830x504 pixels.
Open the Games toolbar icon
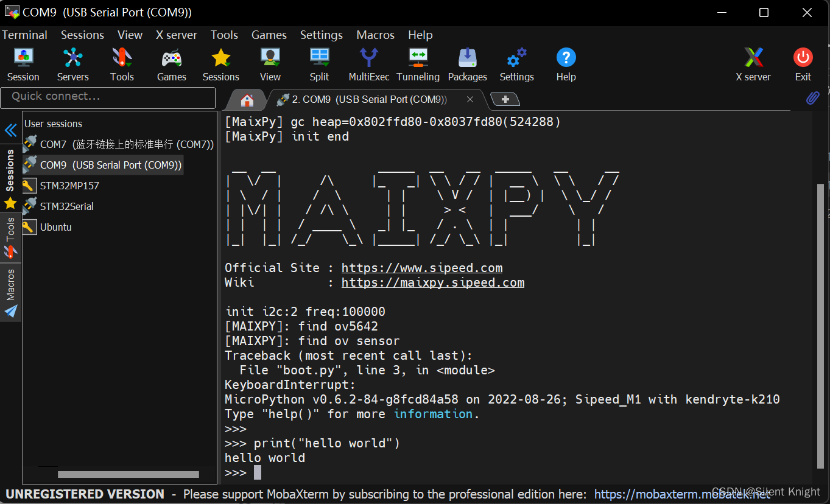[171, 65]
